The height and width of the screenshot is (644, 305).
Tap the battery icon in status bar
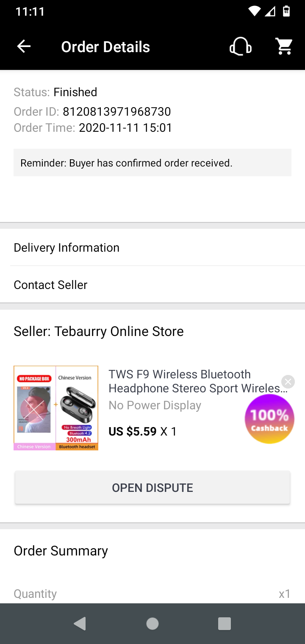[286, 11]
